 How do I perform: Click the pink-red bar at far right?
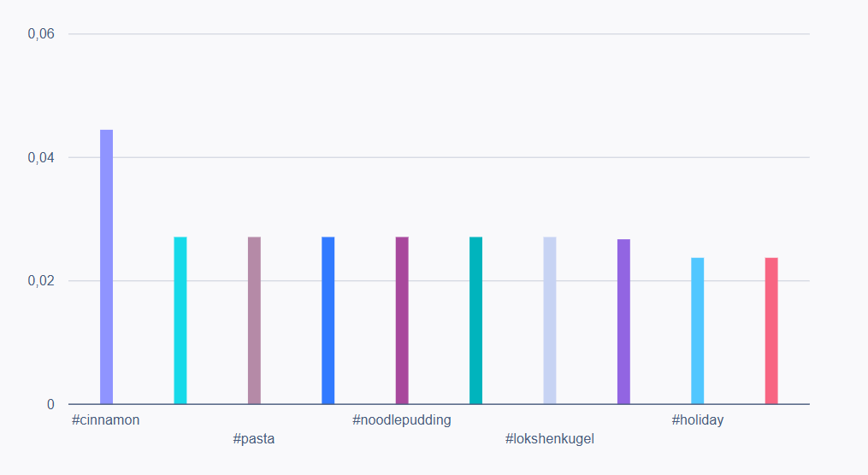(771, 331)
